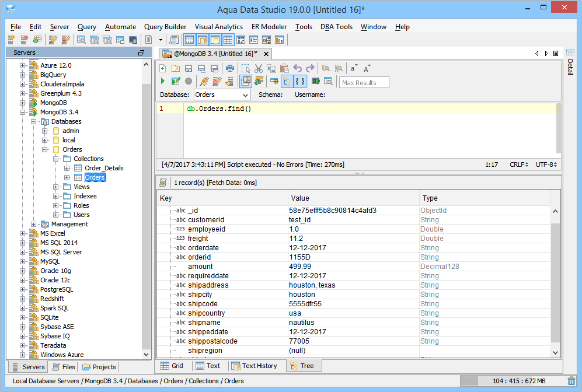The width and height of the screenshot is (582, 392).
Task: Increase editor font size with the large 'A' icon
Action: click(367, 68)
